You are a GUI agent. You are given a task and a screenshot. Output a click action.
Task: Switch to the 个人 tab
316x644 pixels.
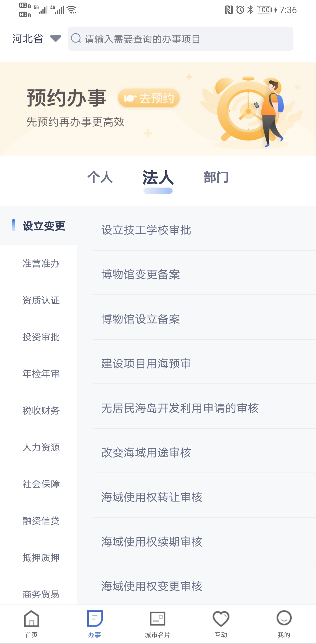[x=100, y=177]
